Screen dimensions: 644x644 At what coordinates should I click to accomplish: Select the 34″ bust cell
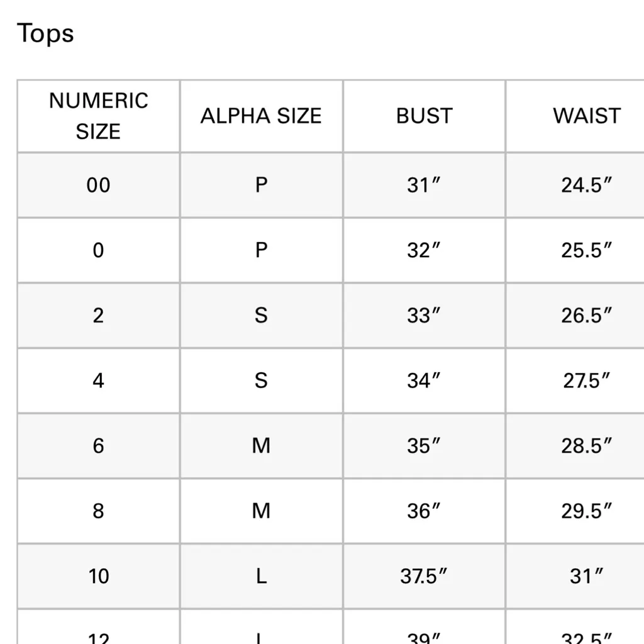point(424,380)
